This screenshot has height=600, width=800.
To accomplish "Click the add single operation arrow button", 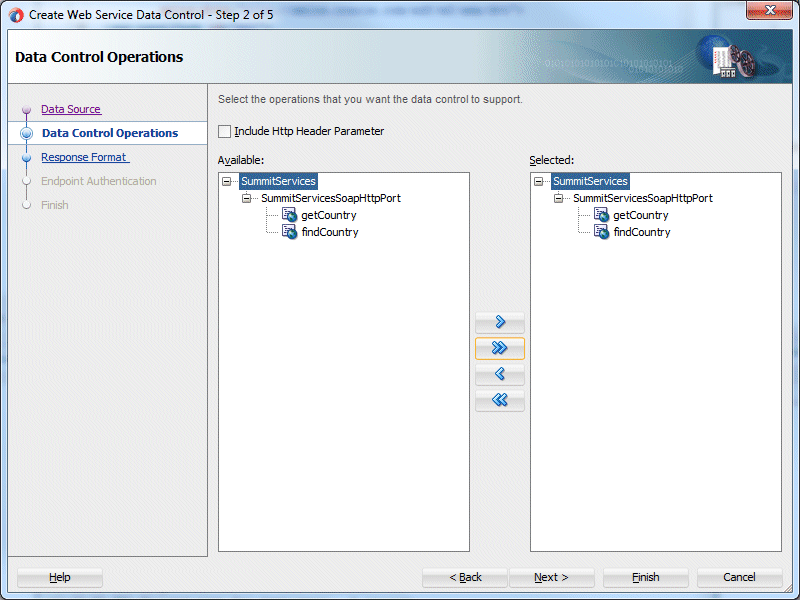I will [x=499, y=322].
